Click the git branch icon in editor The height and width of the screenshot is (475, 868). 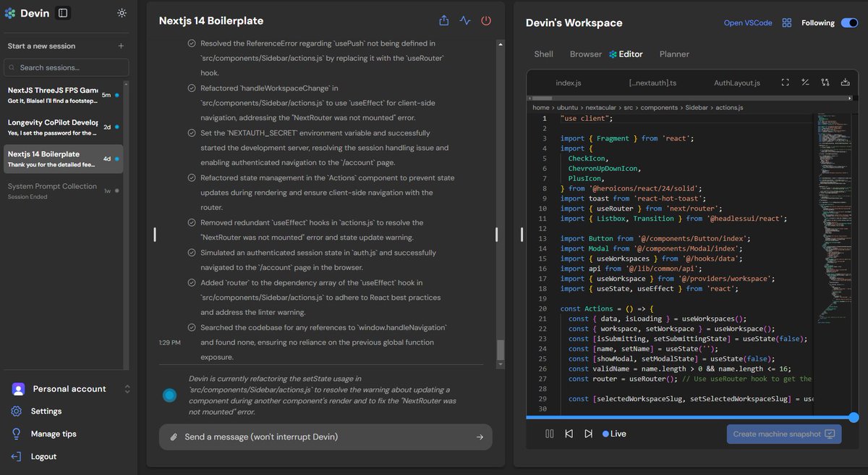tap(825, 83)
